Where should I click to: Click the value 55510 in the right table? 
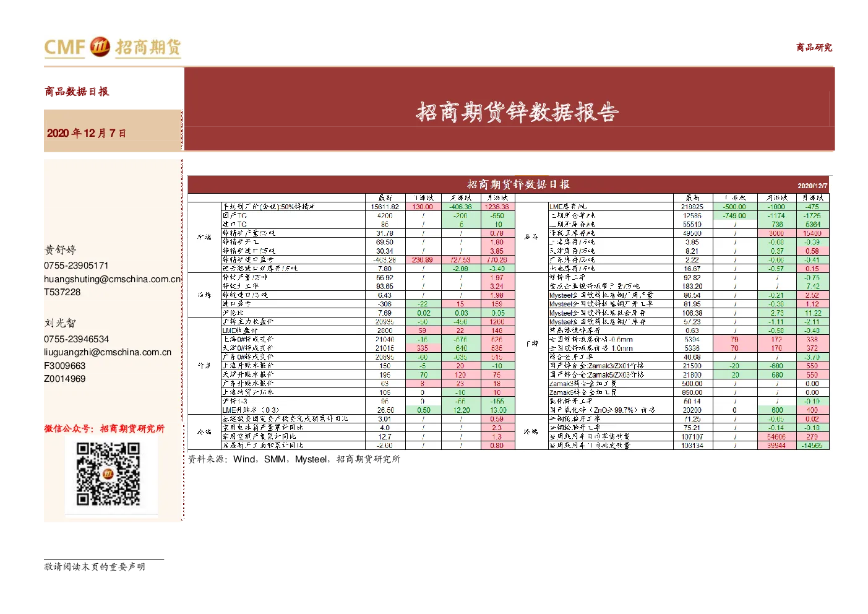[x=692, y=225]
